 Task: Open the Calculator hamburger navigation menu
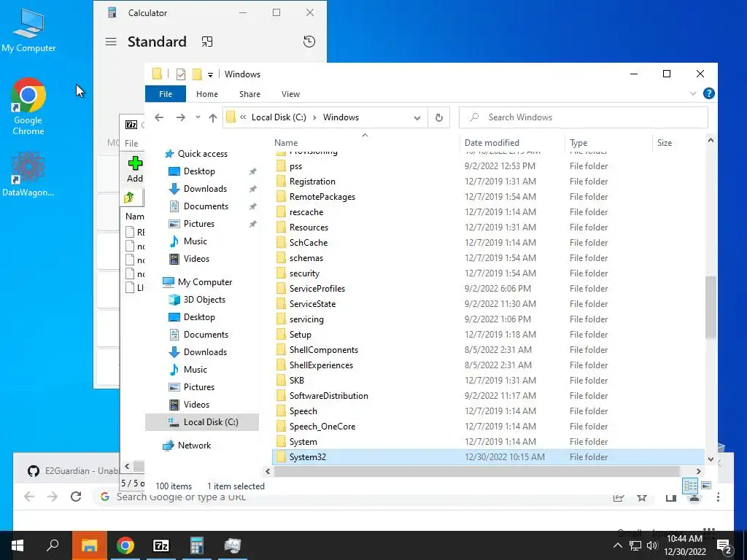coord(111,42)
